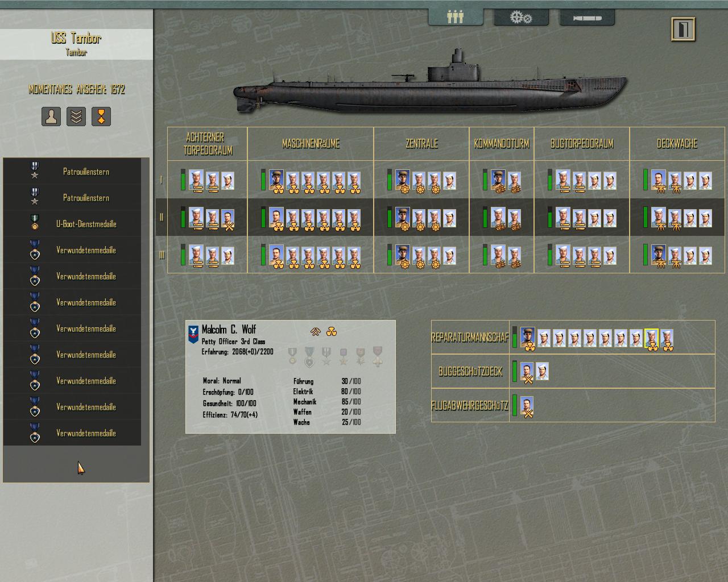The width and height of the screenshot is (728, 582).
Task: Select first sailor in Achterner Torpedoraum watch I
Action: [196, 181]
